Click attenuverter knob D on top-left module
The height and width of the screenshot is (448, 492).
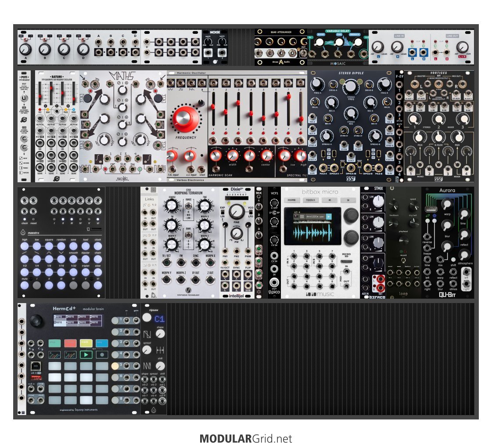pos(83,49)
